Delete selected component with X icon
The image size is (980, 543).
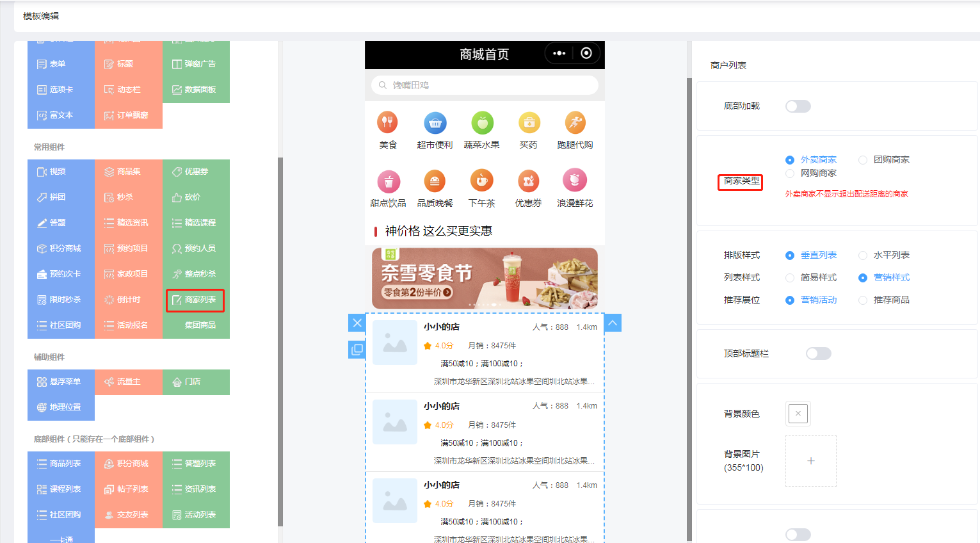click(357, 323)
